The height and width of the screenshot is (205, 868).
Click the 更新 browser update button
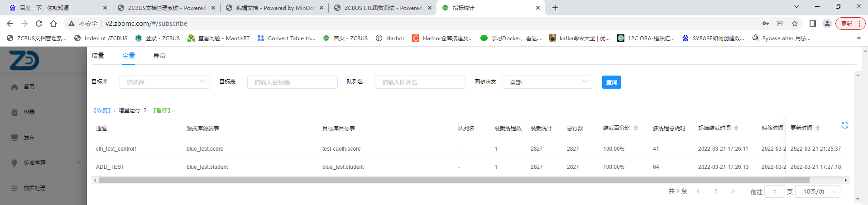pos(850,24)
